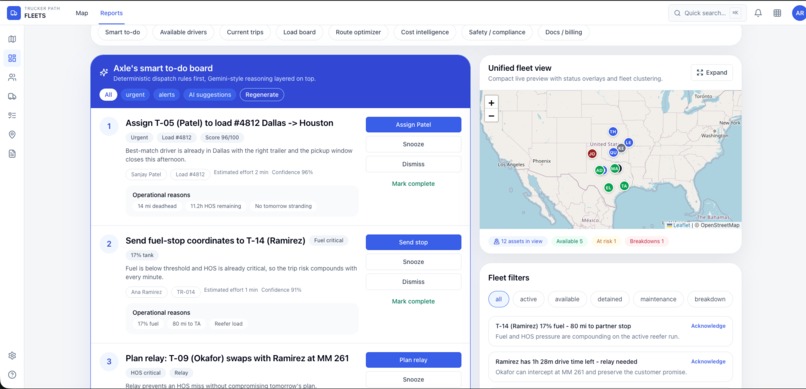Open the notifications bell
This screenshot has width=806, height=389.
point(758,13)
